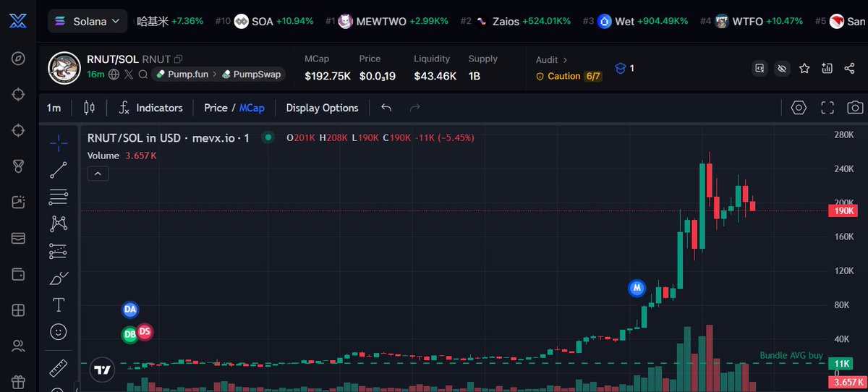Select the Text annotation tool
868x392 pixels.
pyautogui.click(x=59, y=304)
